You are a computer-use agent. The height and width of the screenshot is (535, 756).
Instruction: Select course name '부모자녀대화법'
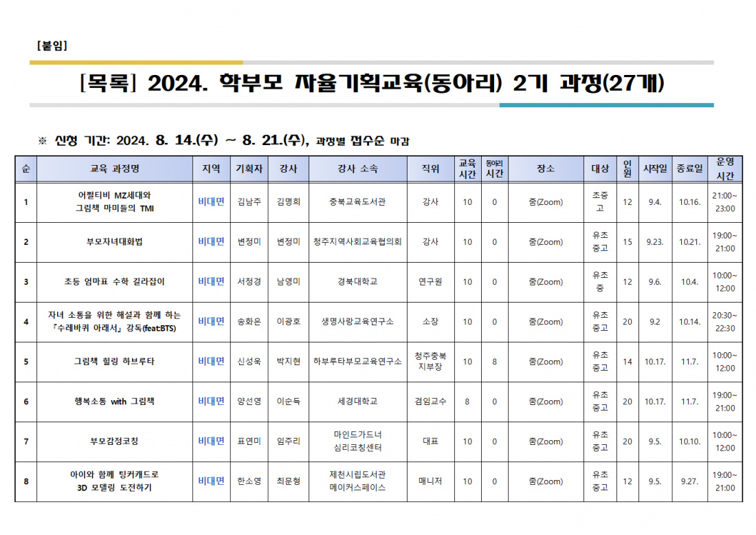click(115, 241)
